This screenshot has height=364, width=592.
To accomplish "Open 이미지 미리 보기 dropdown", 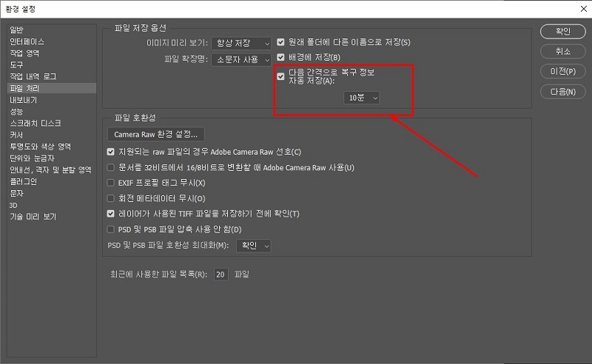I will (241, 43).
